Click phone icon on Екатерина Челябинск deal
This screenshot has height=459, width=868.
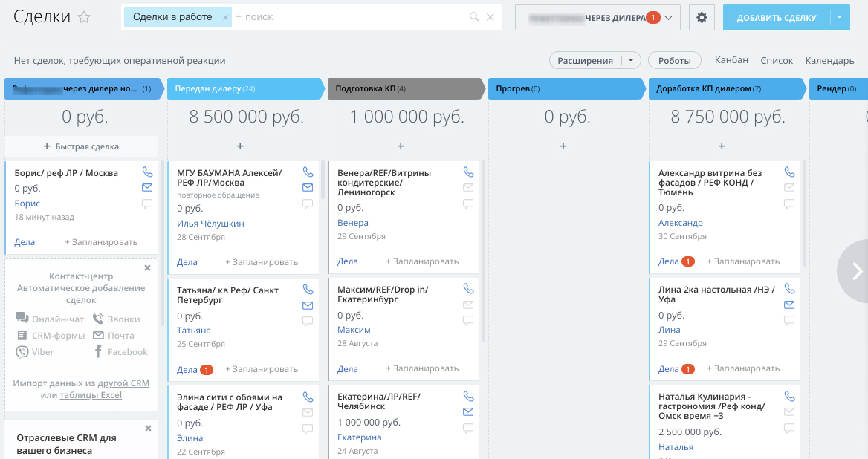pyautogui.click(x=468, y=397)
